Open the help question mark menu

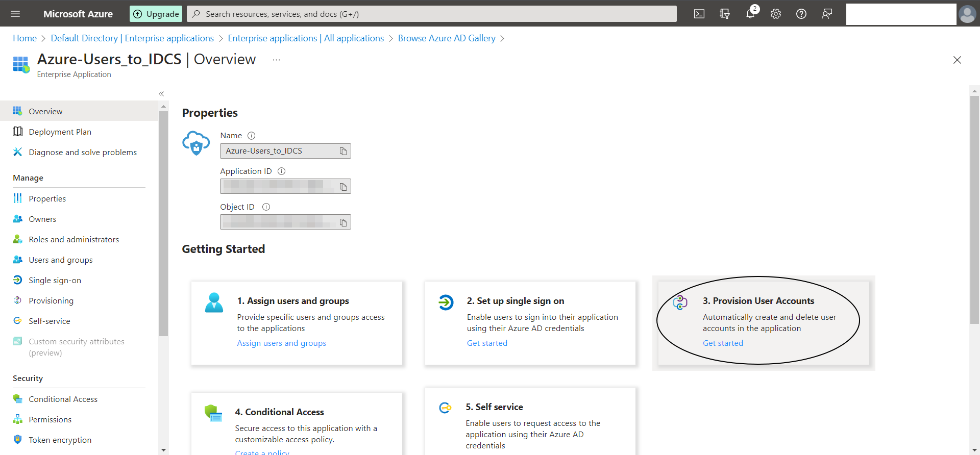[x=801, y=14]
